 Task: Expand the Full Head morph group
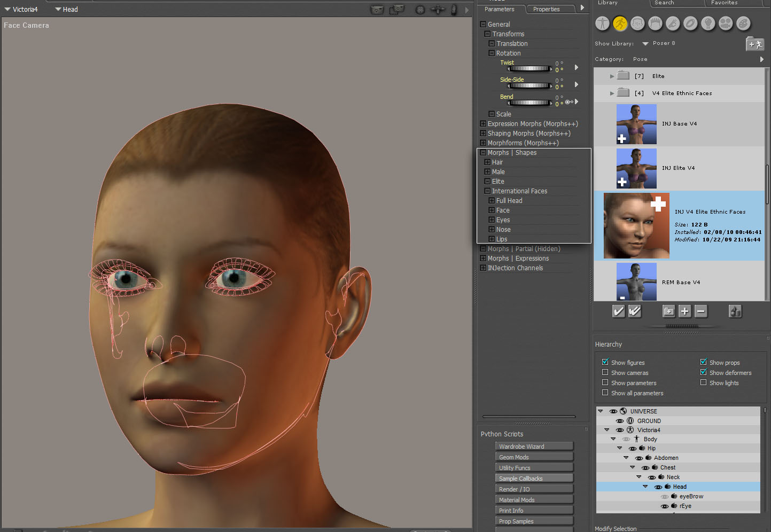pyautogui.click(x=492, y=201)
